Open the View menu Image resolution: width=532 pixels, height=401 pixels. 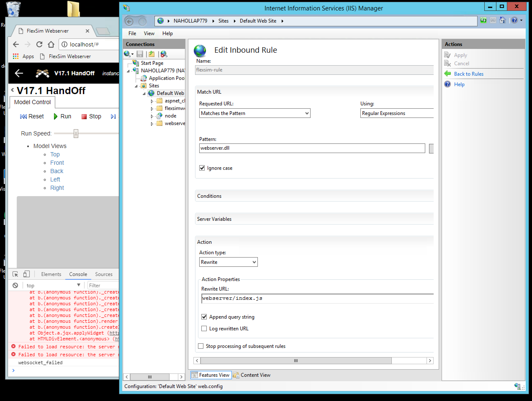pyautogui.click(x=149, y=33)
